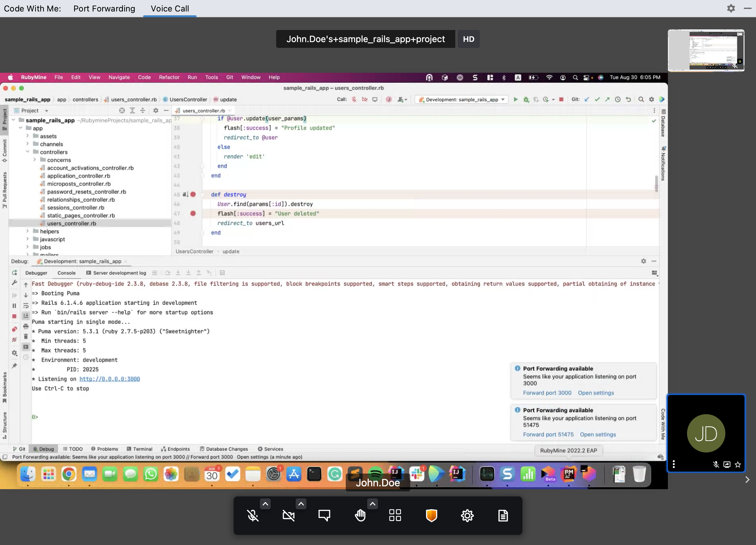Click the shared document notes icon
756x545 pixels.
(503, 515)
